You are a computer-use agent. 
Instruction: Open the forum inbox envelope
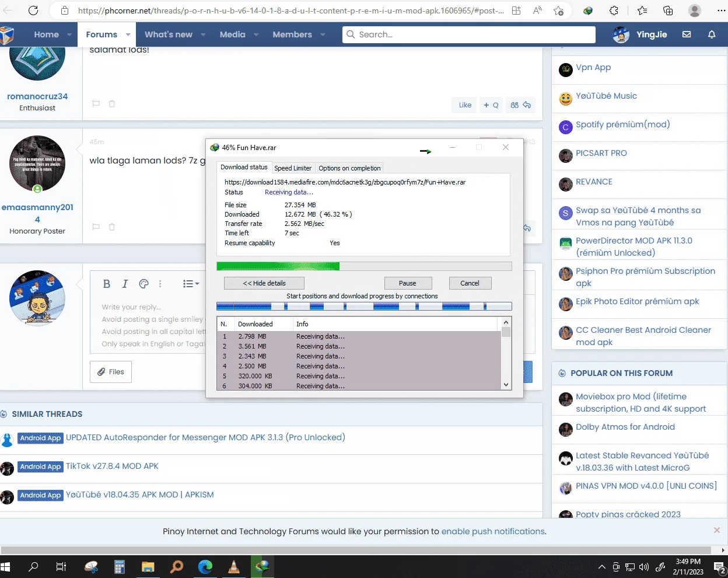(687, 34)
